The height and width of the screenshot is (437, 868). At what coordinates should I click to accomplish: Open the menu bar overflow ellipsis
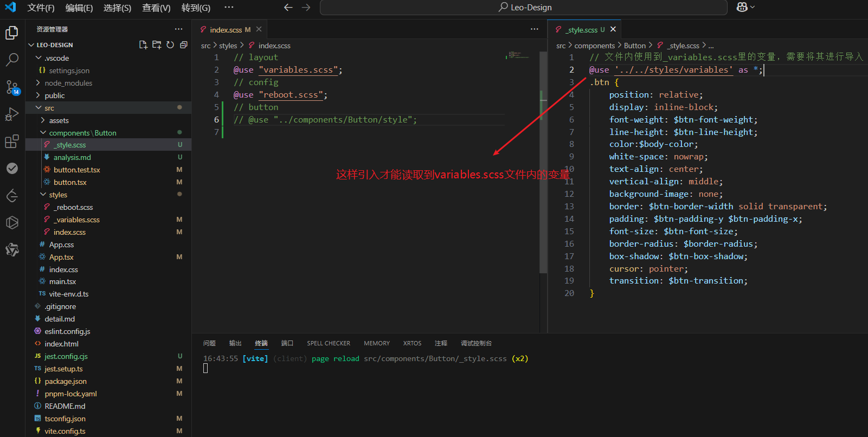click(x=229, y=8)
